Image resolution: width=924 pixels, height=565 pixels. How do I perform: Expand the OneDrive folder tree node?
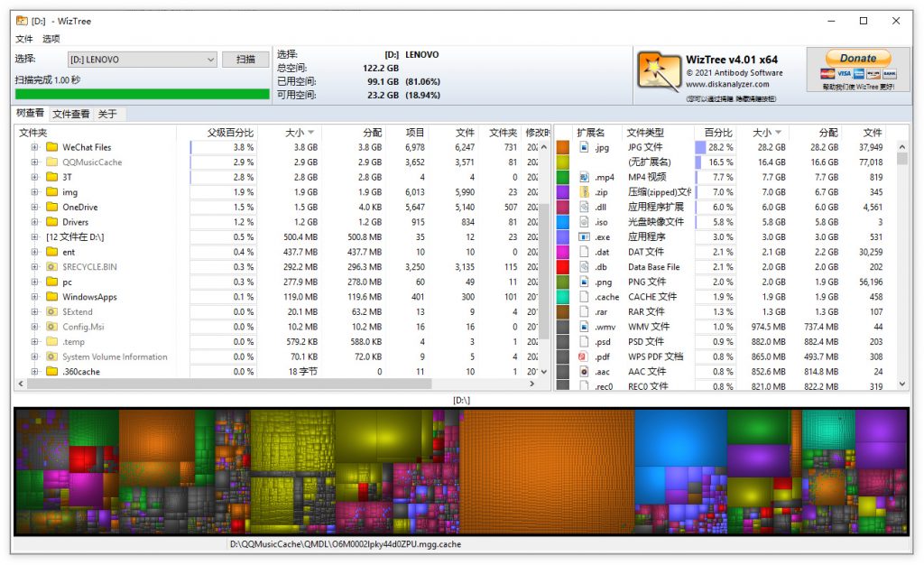point(35,207)
